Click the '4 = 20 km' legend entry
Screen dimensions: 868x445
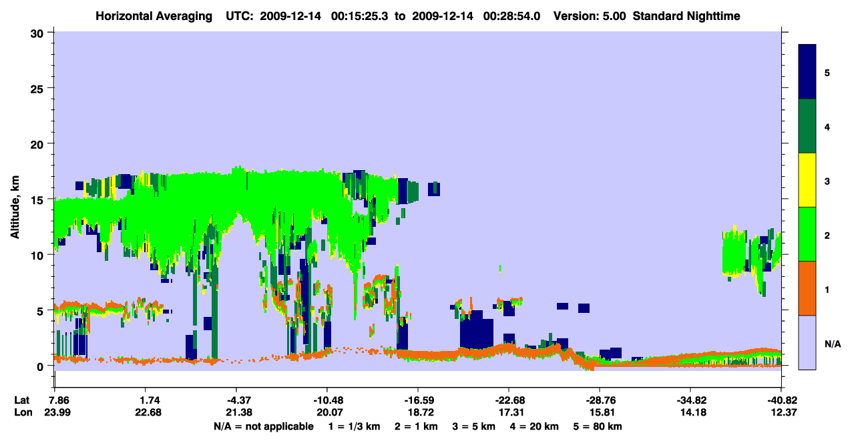click(533, 426)
